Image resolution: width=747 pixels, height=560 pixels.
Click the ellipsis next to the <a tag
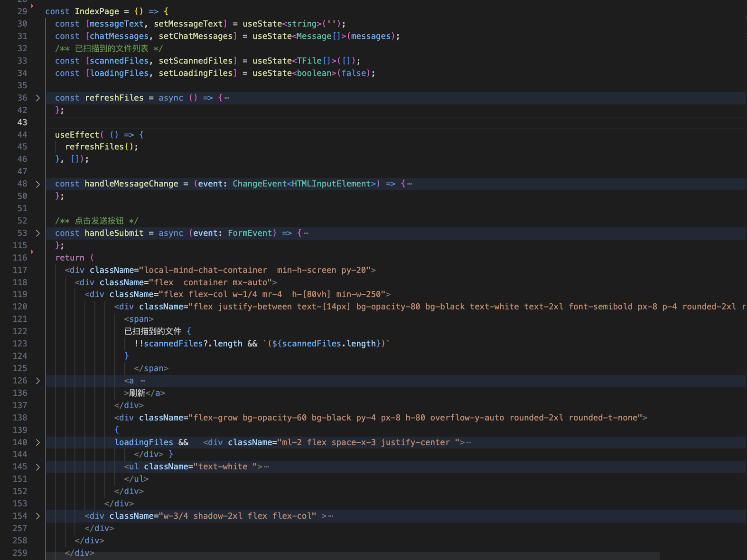143,381
